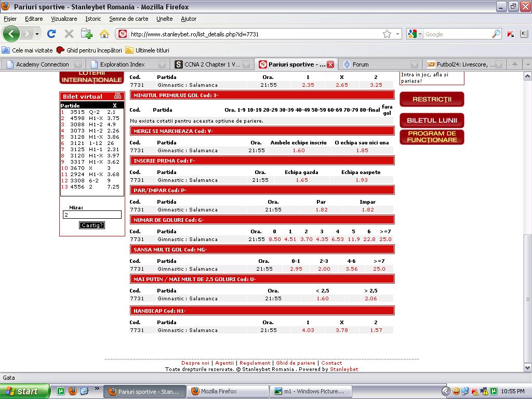The width and height of the screenshot is (532, 399).
Task: Click the URL address bar
Action: coord(256,34)
